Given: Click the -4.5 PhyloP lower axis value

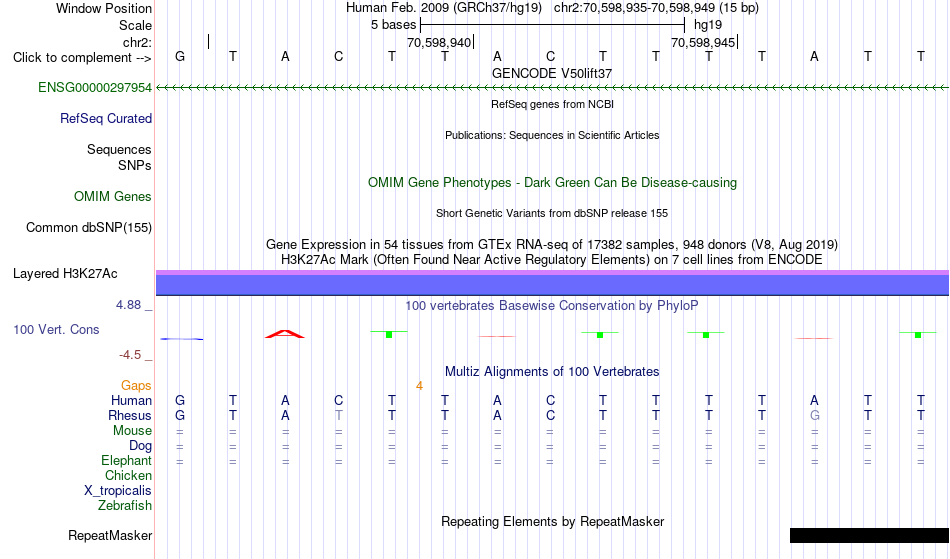Looking at the screenshot, I should [x=130, y=355].
